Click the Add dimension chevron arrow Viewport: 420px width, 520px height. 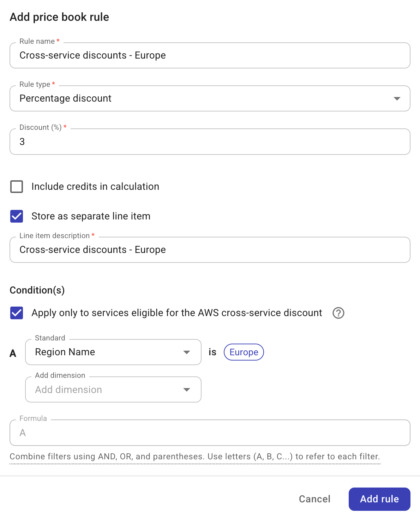[187, 390]
